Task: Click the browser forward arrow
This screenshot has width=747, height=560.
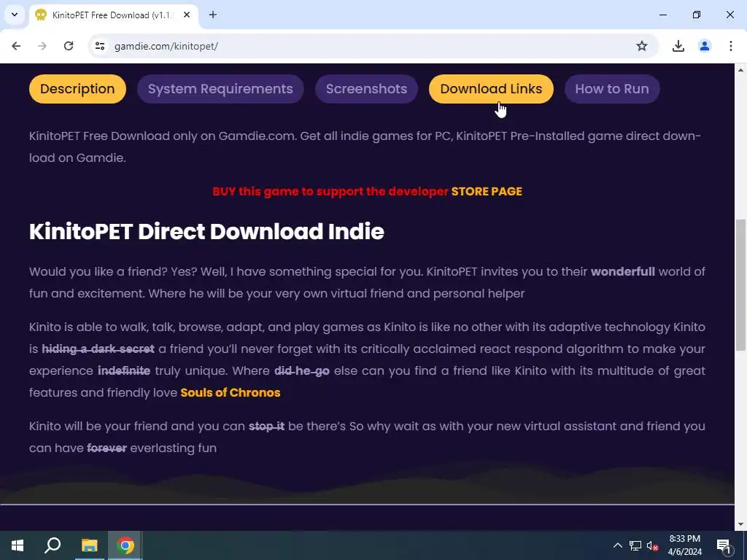Action: [x=42, y=46]
